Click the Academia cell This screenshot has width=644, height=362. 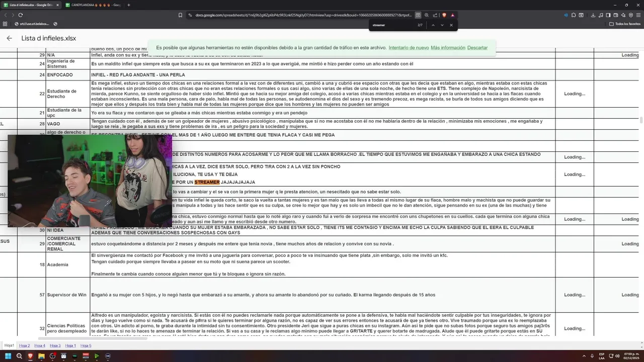[x=67, y=264]
